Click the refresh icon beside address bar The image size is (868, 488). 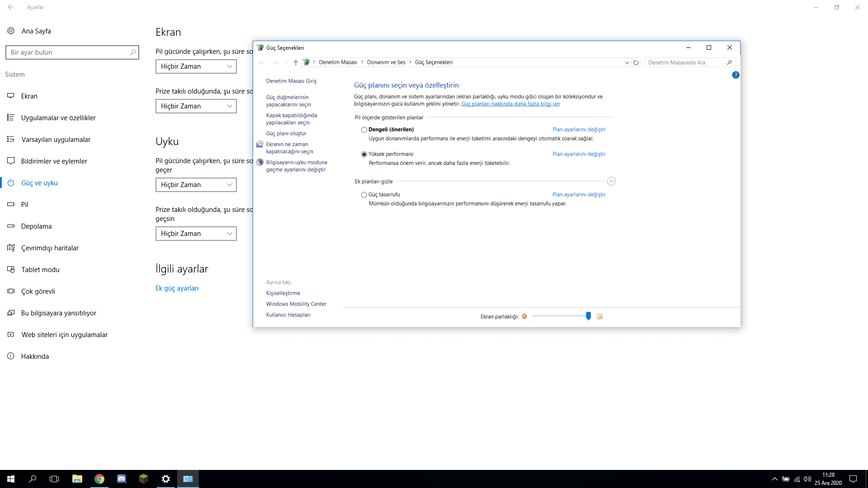[x=636, y=62]
